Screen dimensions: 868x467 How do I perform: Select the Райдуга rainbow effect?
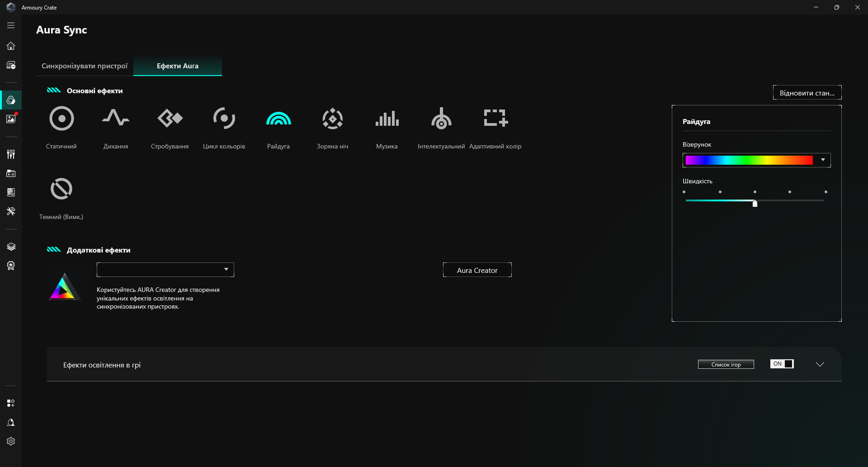[x=278, y=128]
